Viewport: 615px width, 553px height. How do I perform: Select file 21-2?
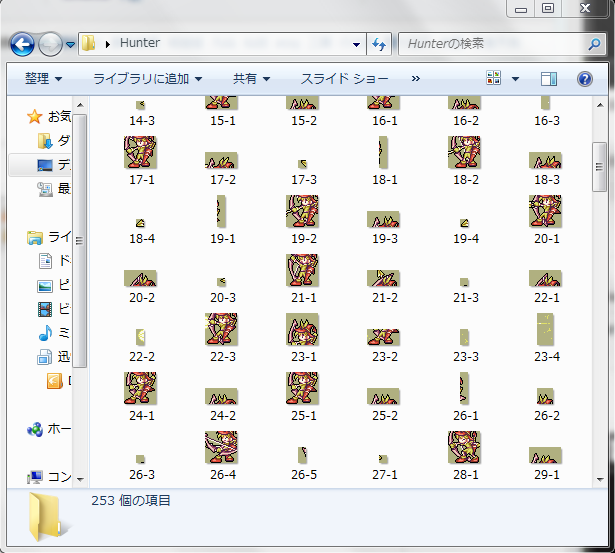(x=384, y=278)
